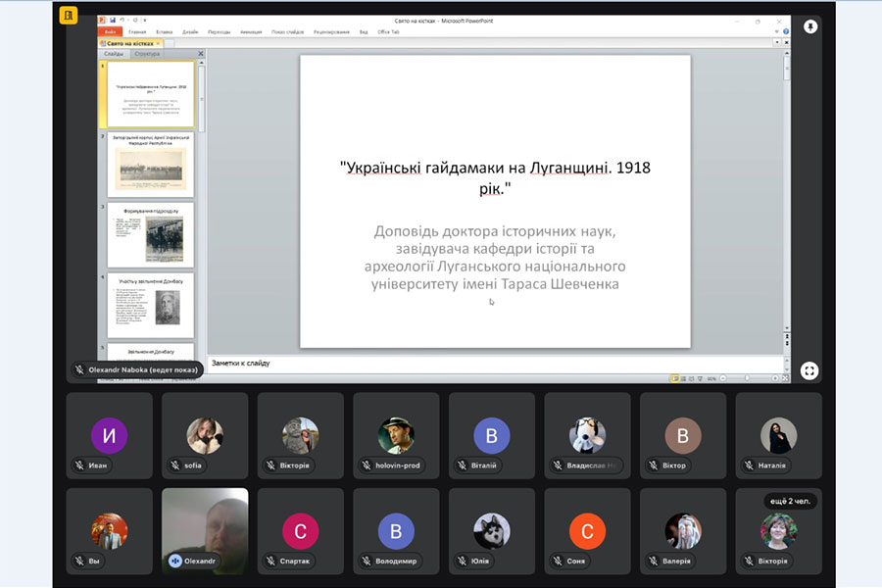Select the Спартак participant tile
The width and height of the screenshot is (882, 588).
(301, 530)
